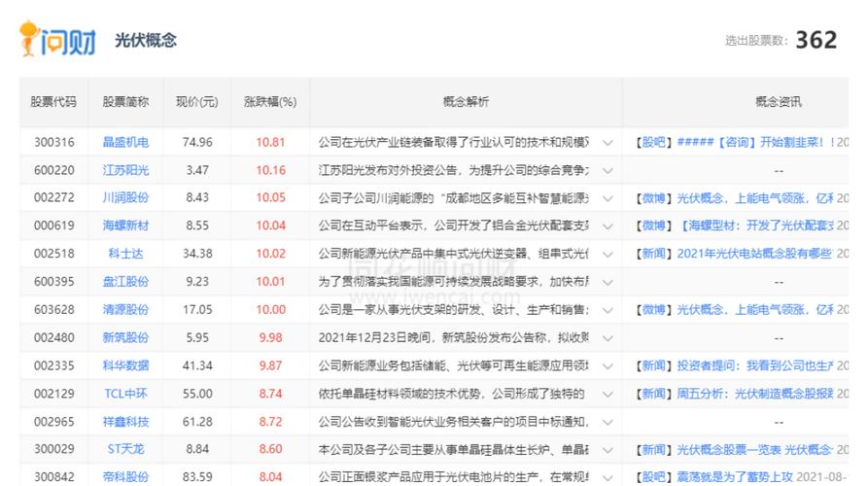Click the 概念解析 column header

467,102
